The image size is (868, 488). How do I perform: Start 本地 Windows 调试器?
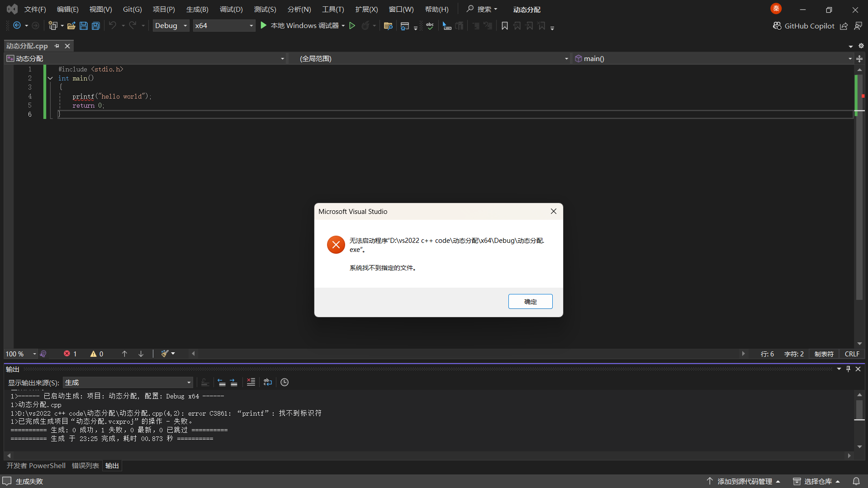pos(299,26)
